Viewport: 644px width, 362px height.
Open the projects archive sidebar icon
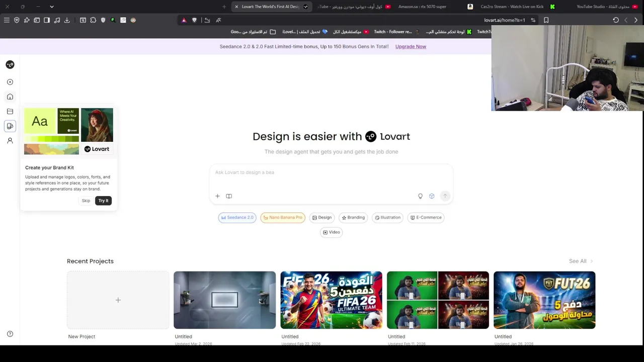coord(10,112)
